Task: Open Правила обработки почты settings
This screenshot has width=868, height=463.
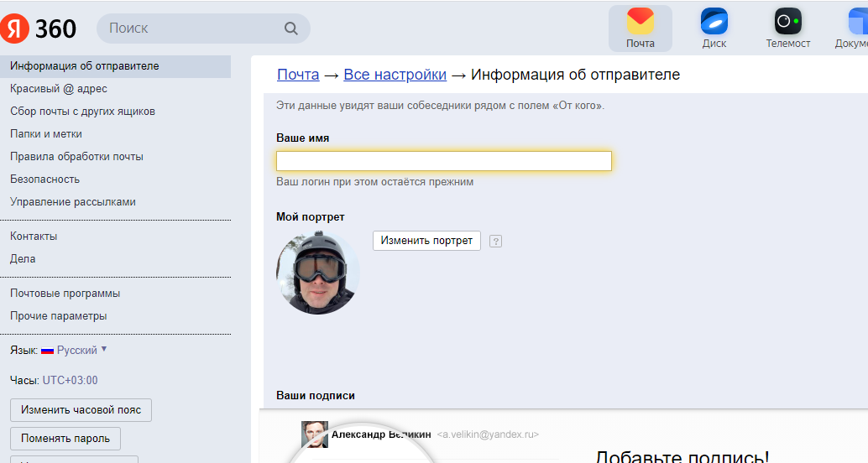Action: [76, 157]
